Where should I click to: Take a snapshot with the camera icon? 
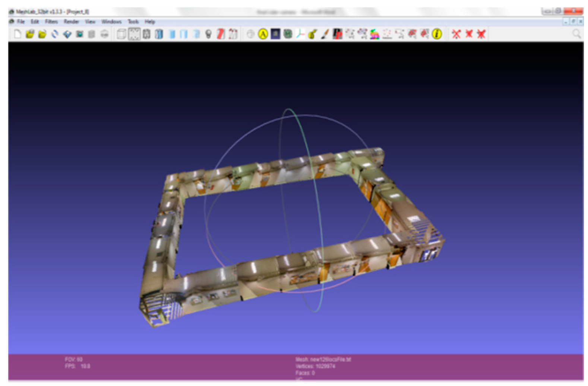tap(79, 34)
